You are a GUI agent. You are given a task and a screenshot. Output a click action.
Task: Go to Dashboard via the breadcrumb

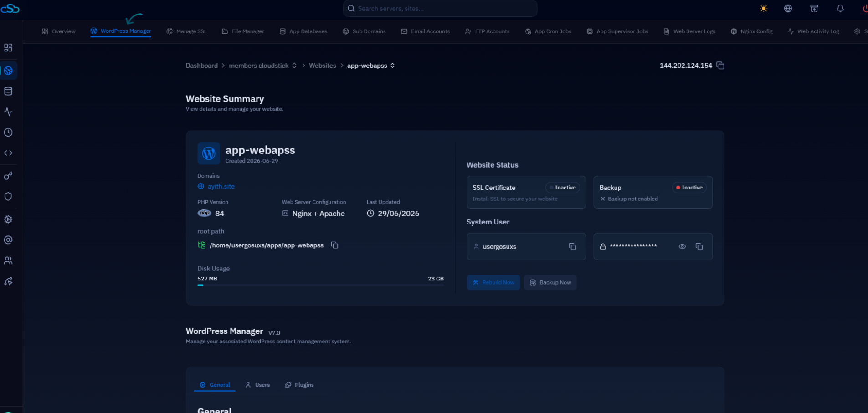(202, 66)
